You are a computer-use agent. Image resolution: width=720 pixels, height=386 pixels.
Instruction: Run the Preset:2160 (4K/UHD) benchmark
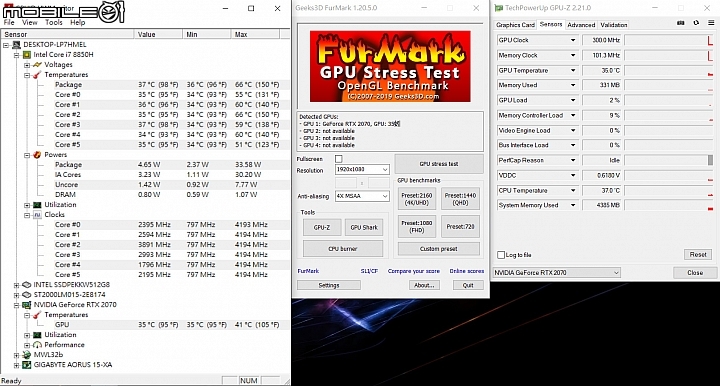tap(417, 199)
